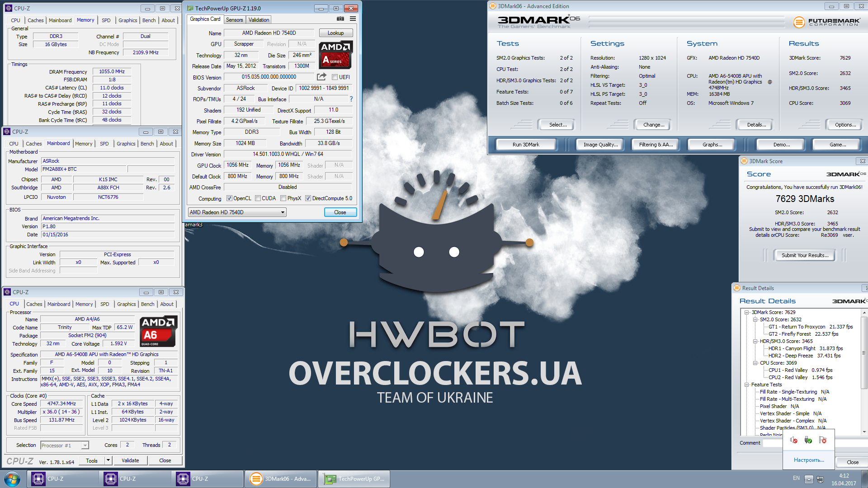Open SPD tab in CPU-Z Memory window
The image size is (868, 488).
[106, 20]
